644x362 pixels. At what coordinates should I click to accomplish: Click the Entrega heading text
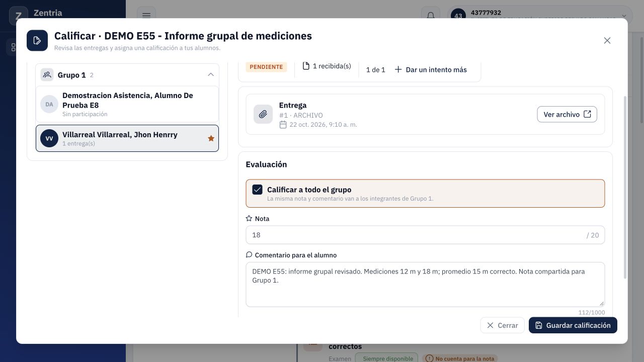pyautogui.click(x=293, y=105)
